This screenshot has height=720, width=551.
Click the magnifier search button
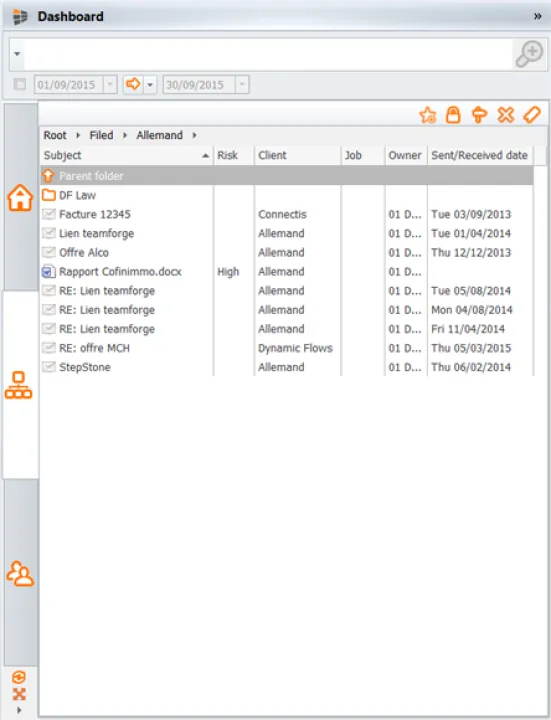coord(529,54)
